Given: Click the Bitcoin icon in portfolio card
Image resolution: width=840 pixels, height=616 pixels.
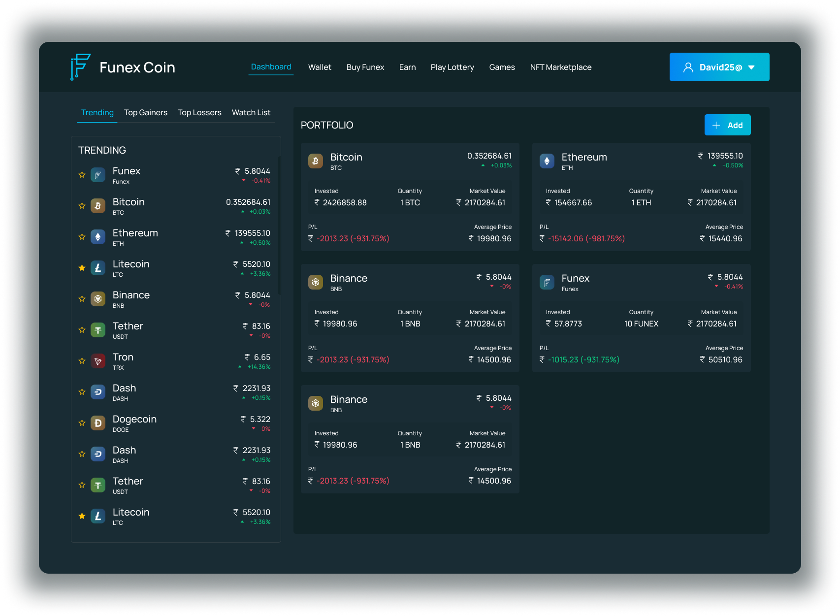Looking at the screenshot, I should pyautogui.click(x=316, y=161).
